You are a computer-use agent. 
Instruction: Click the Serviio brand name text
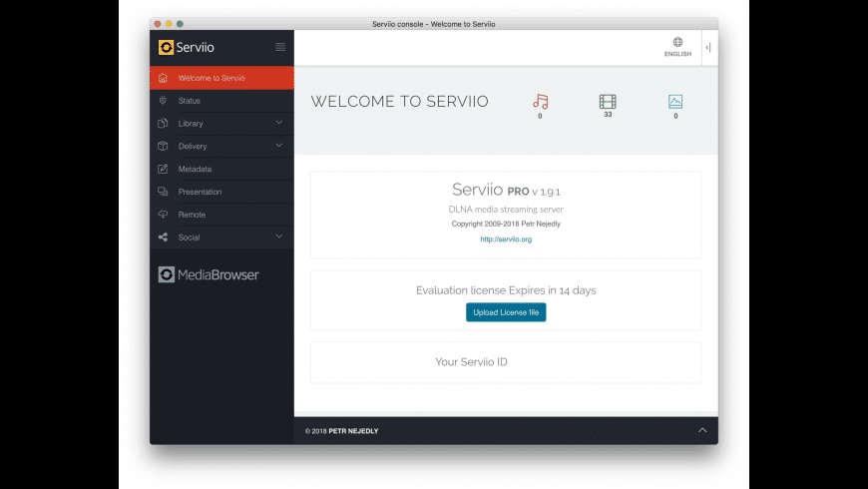coord(195,47)
